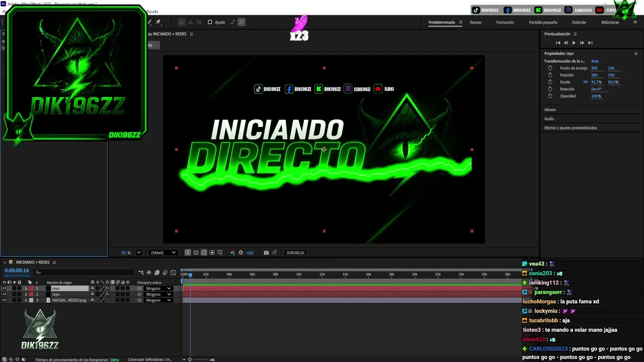This screenshot has height=362, width=644.
Task: Switch to Formación workspace
Action: (505, 22)
